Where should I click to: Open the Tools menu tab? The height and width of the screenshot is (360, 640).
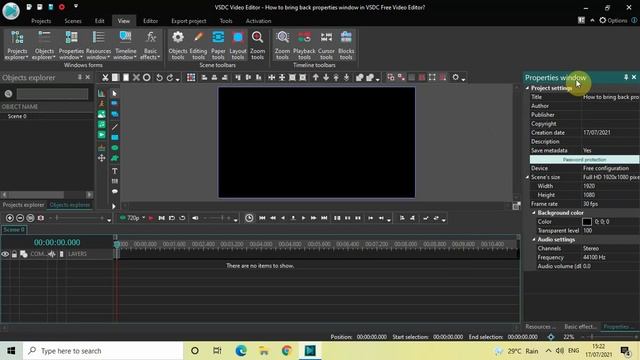tap(226, 21)
